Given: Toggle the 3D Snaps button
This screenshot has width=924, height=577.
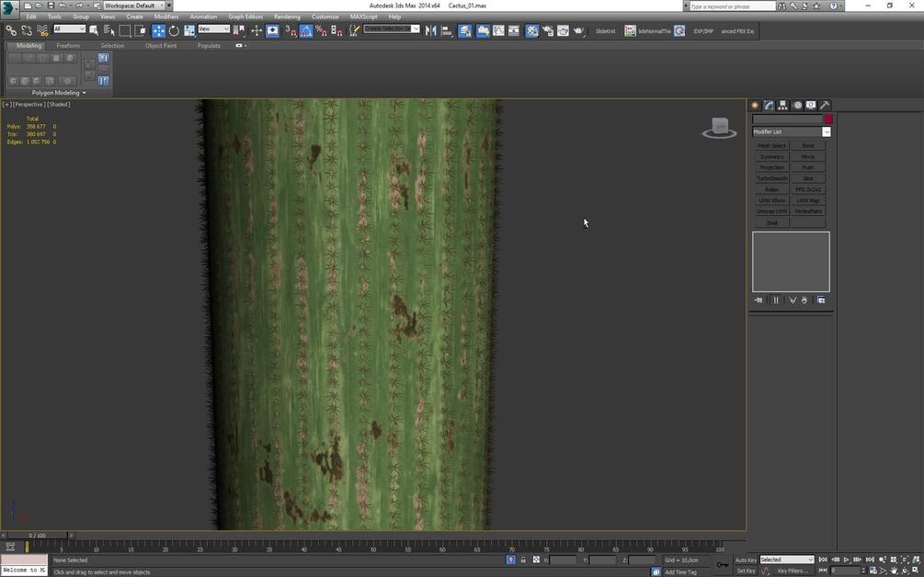Looking at the screenshot, I should tap(291, 30).
